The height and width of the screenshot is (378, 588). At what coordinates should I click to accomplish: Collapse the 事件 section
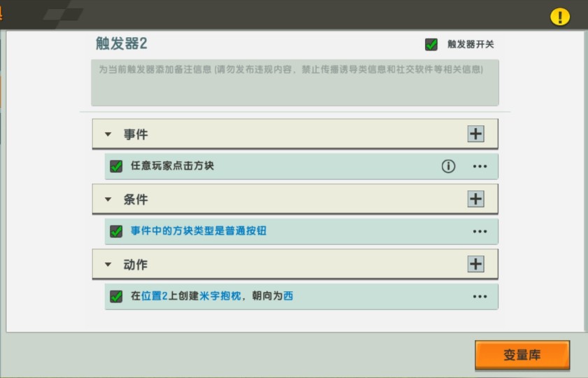(x=108, y=134)
